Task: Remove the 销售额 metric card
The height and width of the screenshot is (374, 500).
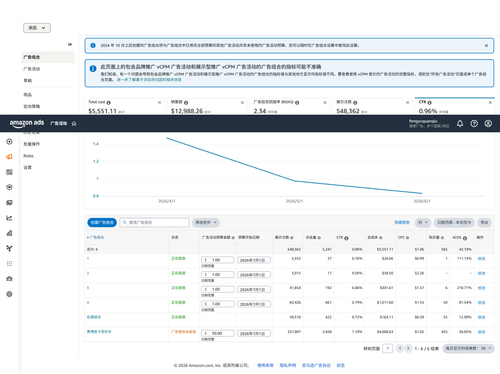Action: tap(242, 103)
